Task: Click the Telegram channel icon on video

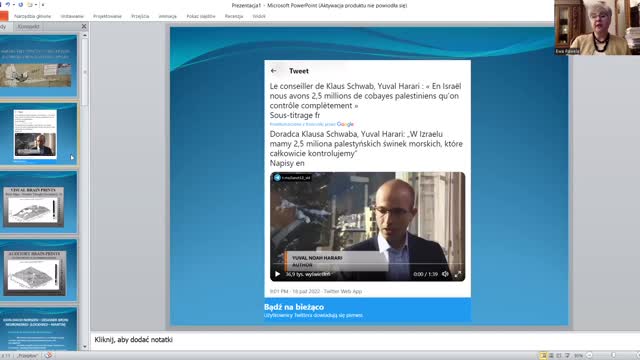Action: [277, 178]
